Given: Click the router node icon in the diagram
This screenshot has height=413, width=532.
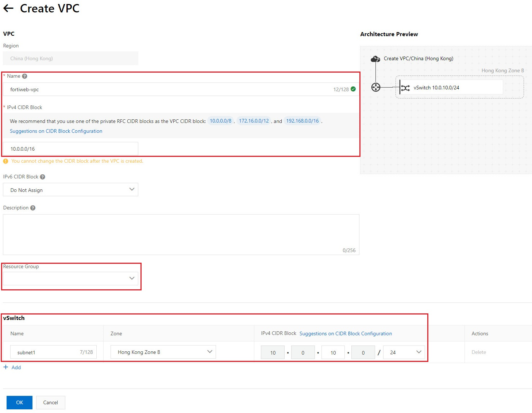Looking at the screenshot, I should point(375,87).
